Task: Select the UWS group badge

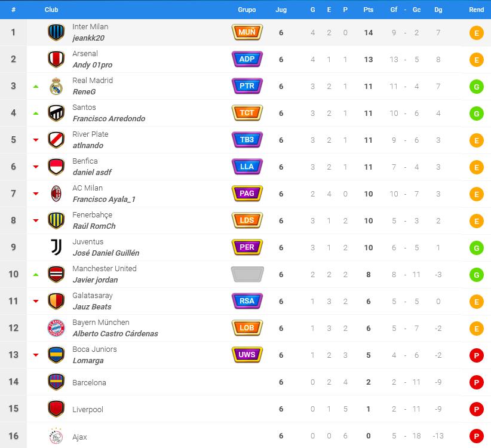Action: click(247, 355)
